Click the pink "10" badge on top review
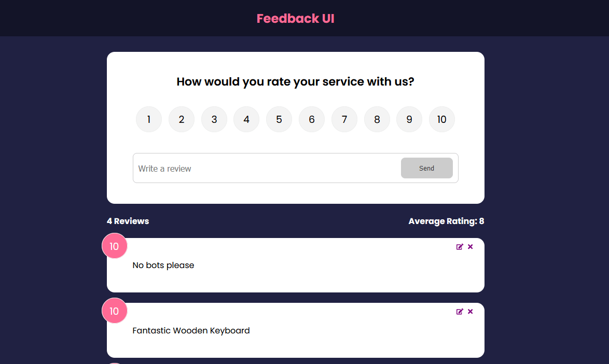The width and height of the screenshot is (609, 364). click(x=114, y=246)
